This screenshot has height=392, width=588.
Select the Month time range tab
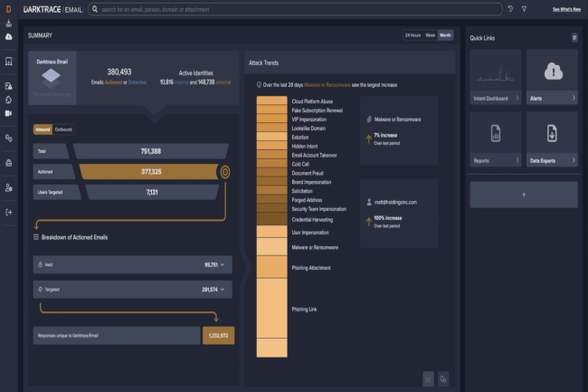click(x=445, y=35)
